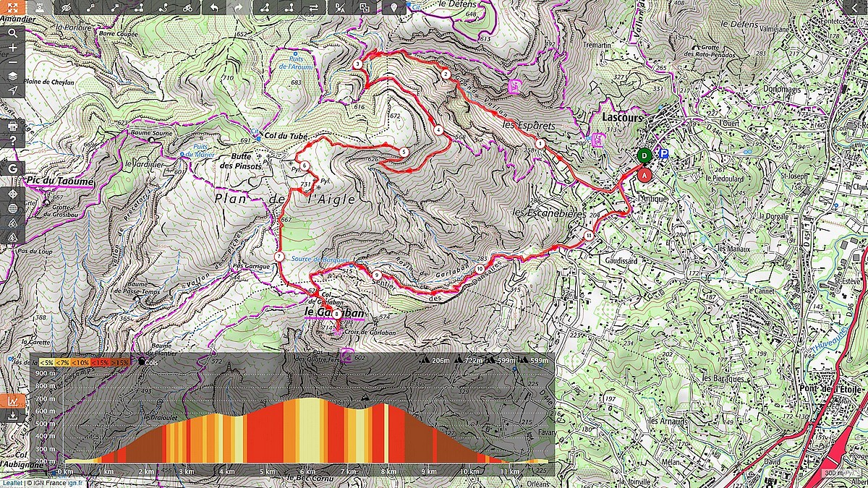The height and width of the screenshot is (488, 868).
Task: Click kilometer marker 9 on the route
Action: tap(377, 275)
